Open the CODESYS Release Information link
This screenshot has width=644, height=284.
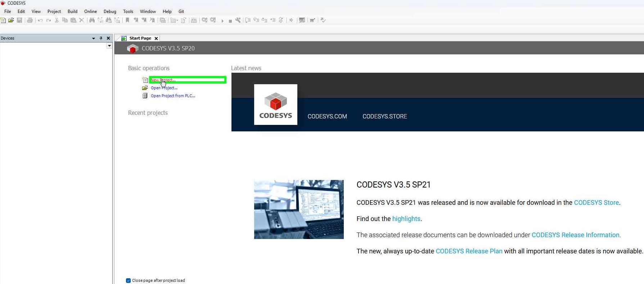[576, 235]
